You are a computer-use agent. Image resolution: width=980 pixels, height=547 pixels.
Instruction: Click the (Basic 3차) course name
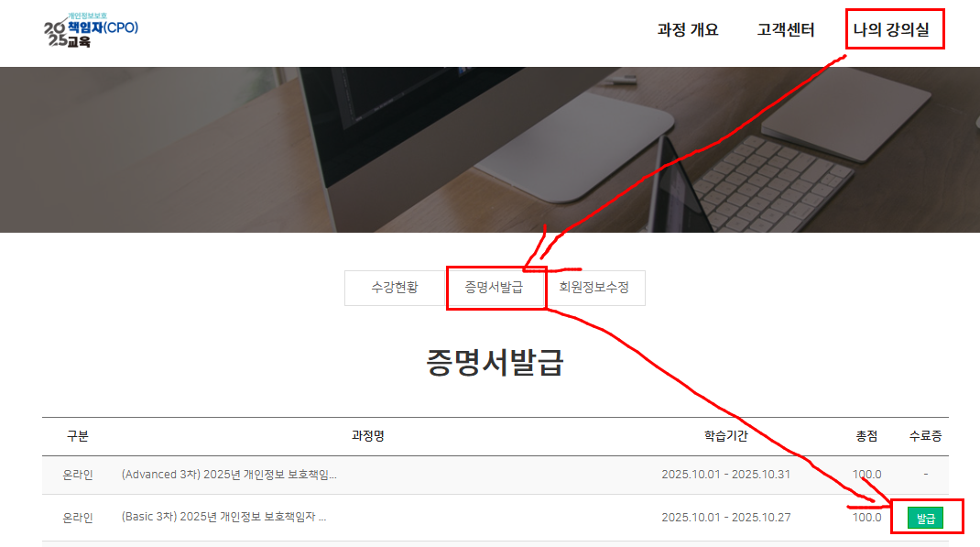click(x=223, y=518)
